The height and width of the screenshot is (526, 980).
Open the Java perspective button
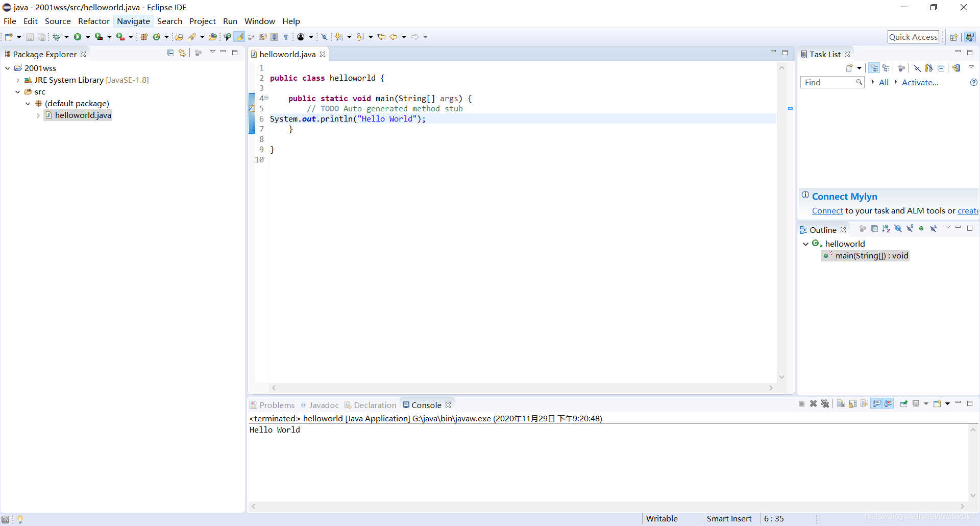point(970,37)
